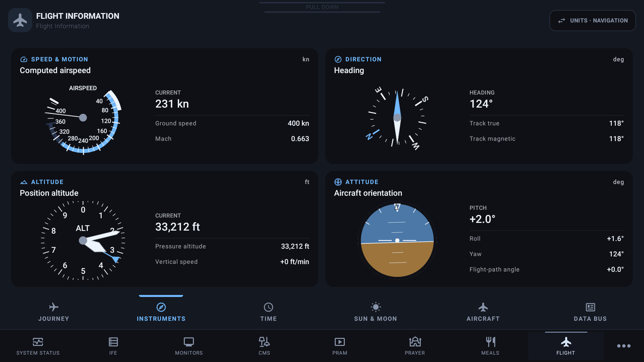Image resolution: width=644 pixels, height=362 pixels.
Task: Switch units with Units · Navigation button
Action: click(x=593, y=20)
